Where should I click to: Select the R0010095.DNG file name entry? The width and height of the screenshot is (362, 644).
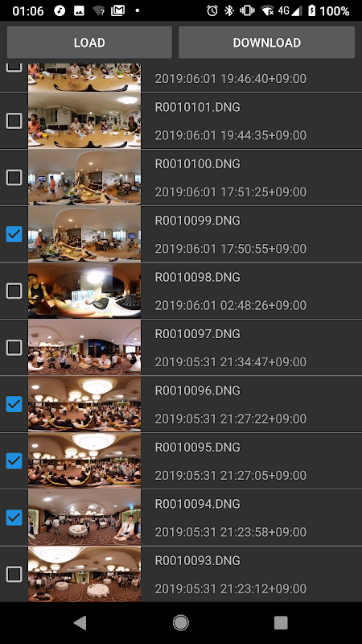pos(197,447)
